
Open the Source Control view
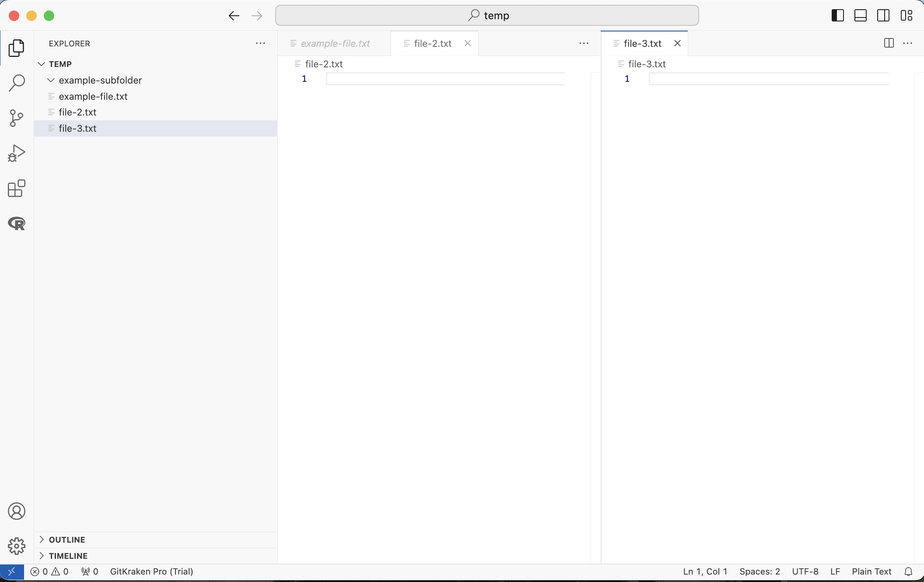(x=17, y=118)
